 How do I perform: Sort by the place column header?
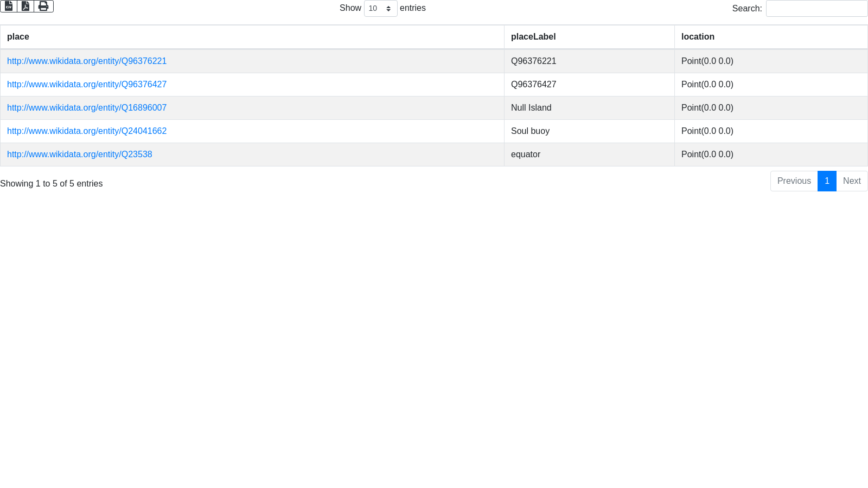18,37
